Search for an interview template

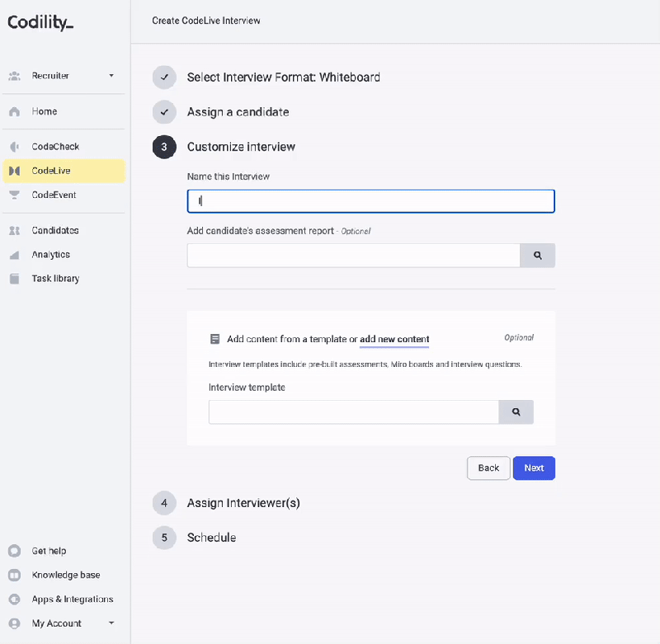click(516, 411)
